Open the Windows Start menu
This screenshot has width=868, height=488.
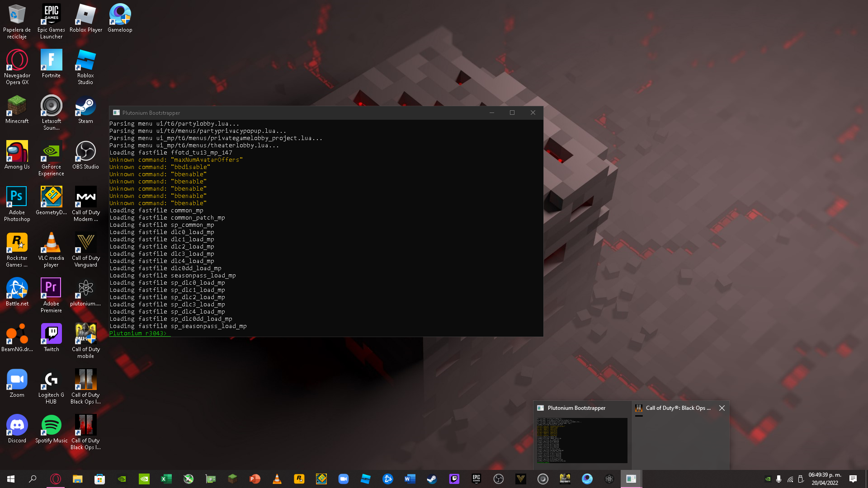[x=11, y=479]
